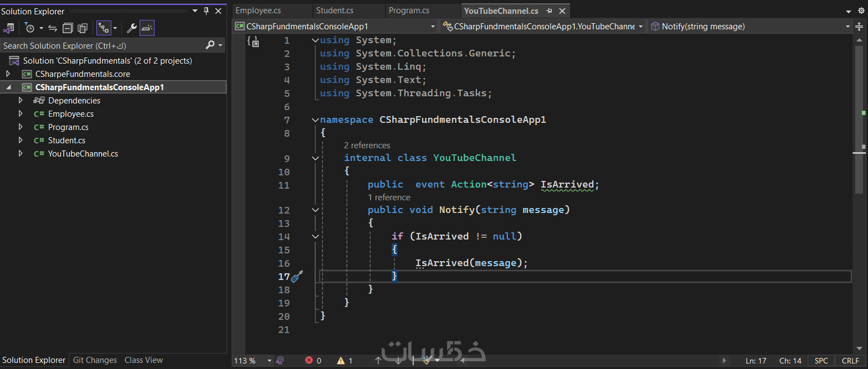Close the Solution Explorer panel
This screenshot has width=868, height=369.
(219, 11)
